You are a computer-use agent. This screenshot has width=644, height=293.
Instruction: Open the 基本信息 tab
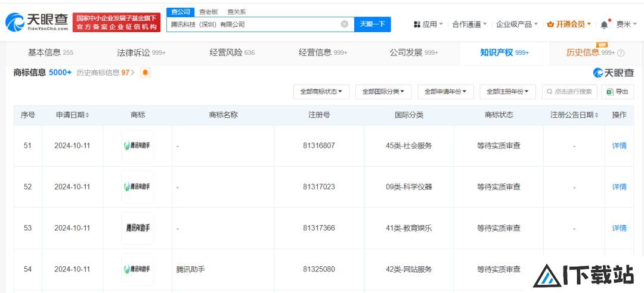(51, 52)
